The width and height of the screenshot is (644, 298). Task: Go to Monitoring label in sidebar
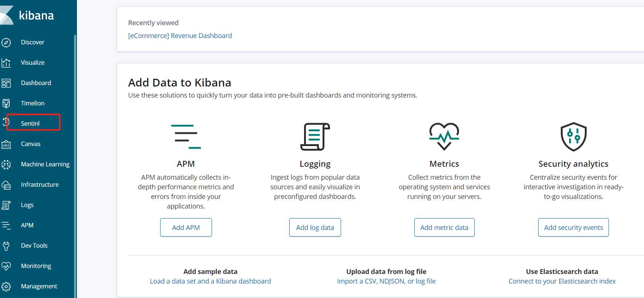tap(36, 266)
